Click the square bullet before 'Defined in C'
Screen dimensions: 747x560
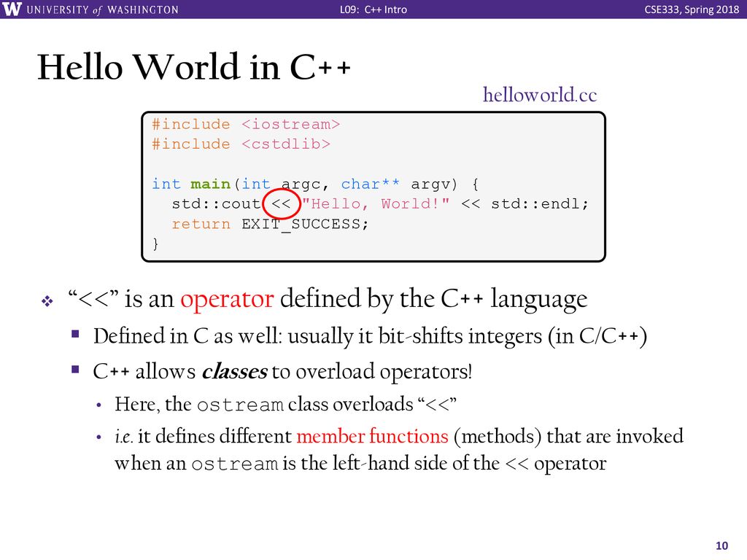75,333
